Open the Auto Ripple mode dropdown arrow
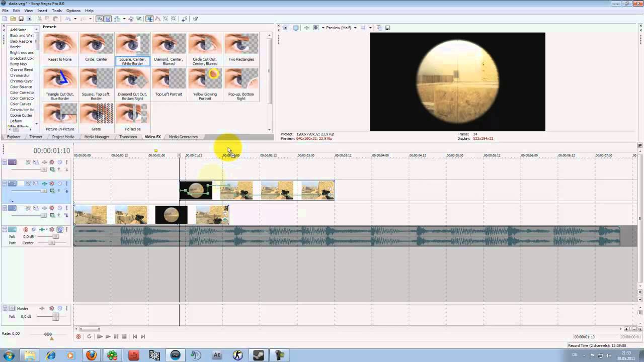This screenshot has width=644, height=362. pos(124,19)
